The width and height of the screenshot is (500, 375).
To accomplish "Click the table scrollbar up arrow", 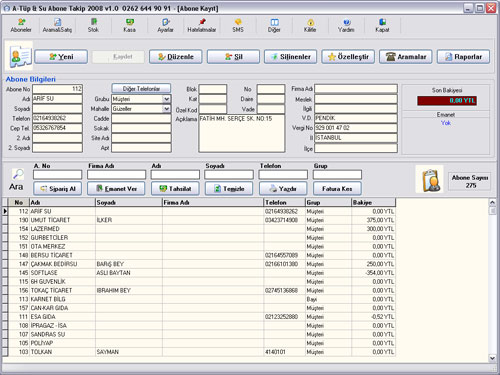I will [x=492, y=202].
